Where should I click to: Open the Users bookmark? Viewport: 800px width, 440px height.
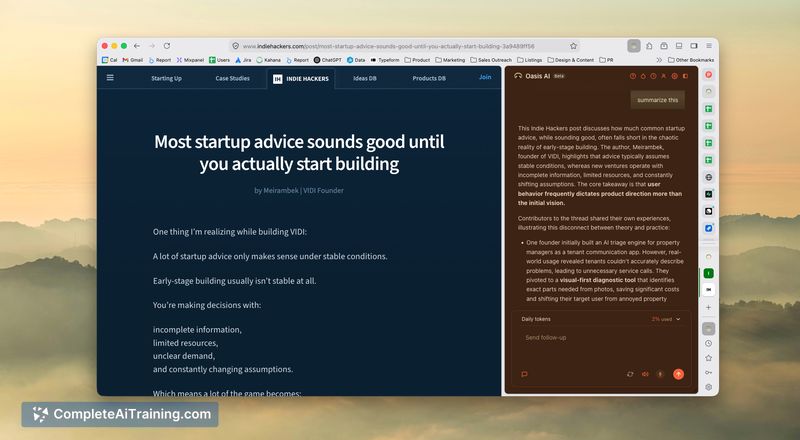(219, 60)
